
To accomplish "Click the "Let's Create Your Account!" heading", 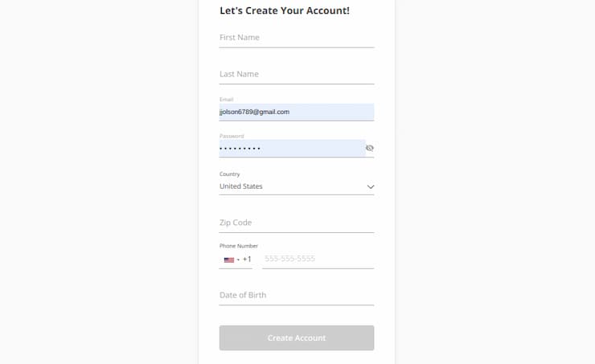I will [285, 11].
